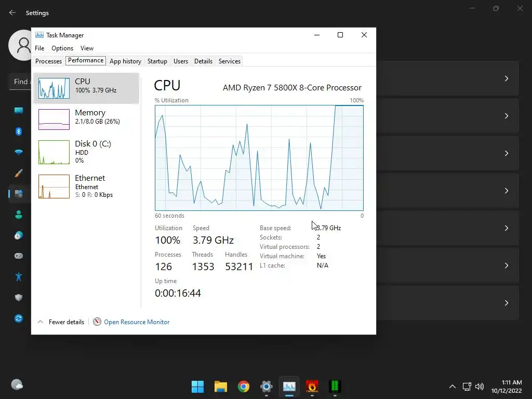
Task: Switch to the App history tab
Action: click(x=125, y=61)
